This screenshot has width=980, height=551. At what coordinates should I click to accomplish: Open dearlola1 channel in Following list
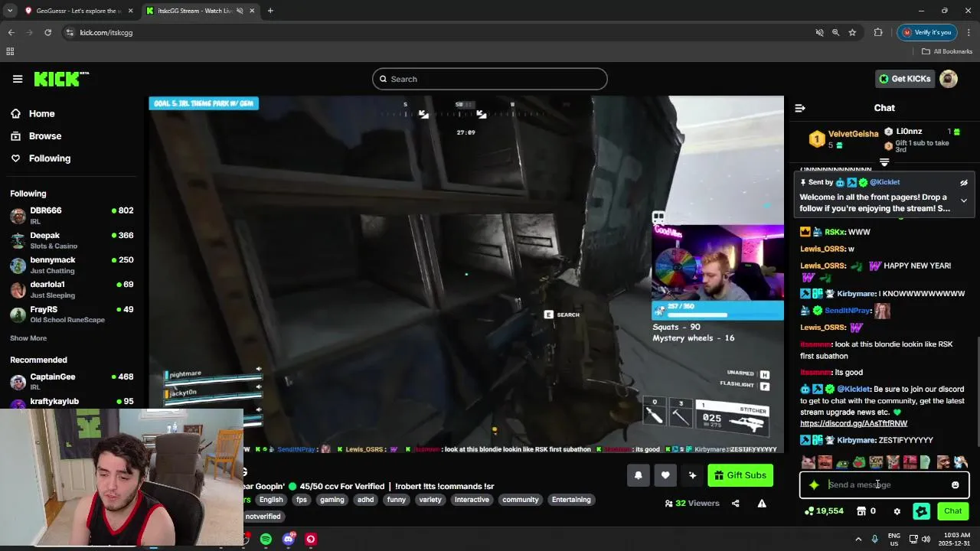[x=71, y=289]
